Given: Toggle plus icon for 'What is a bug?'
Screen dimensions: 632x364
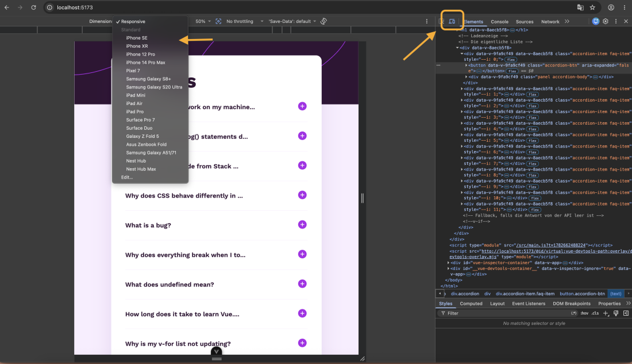Looking at the screenshot, I should 302,224.
